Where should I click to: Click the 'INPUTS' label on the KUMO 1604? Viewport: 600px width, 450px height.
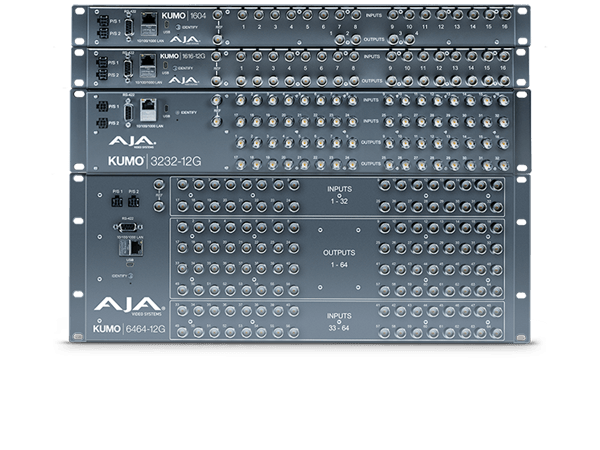pos(373,16)
